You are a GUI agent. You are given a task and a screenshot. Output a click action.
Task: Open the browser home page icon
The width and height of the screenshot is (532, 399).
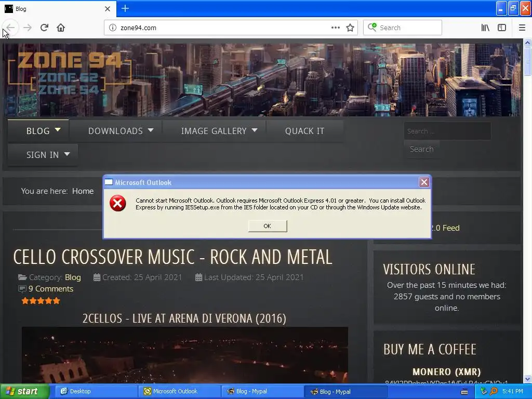click(61, 28)
